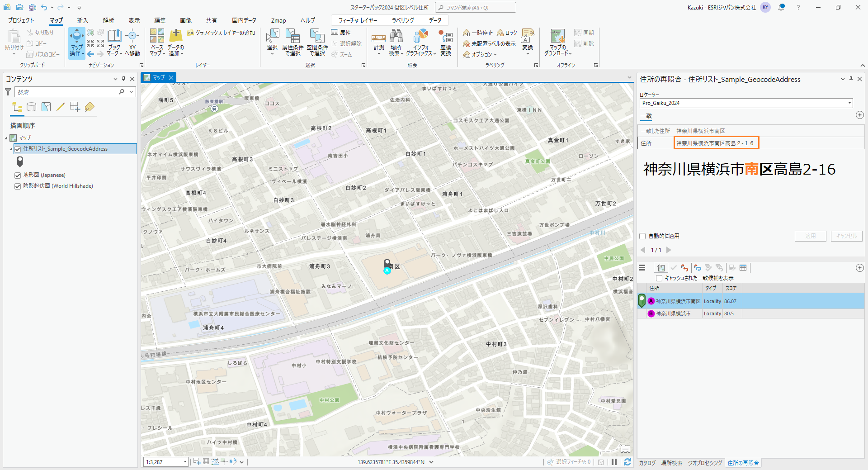Click the notifications bell icon
This screenshot has height=470, width=868.
tap(781, 7)
